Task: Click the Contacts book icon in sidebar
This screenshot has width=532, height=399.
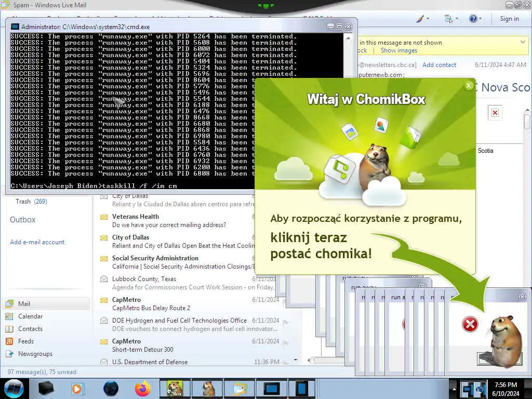Action: coord(9,329)
